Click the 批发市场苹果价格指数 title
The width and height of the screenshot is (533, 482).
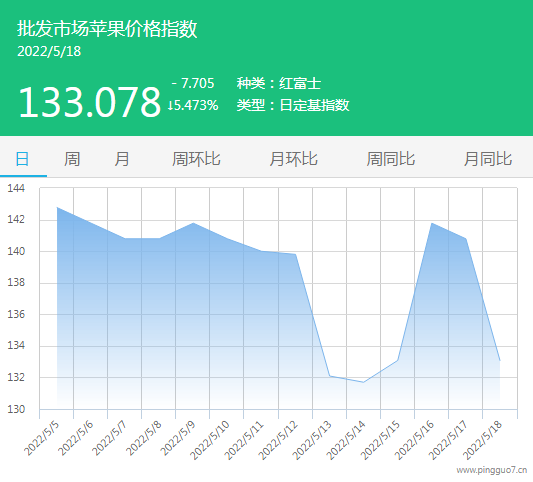107,29
